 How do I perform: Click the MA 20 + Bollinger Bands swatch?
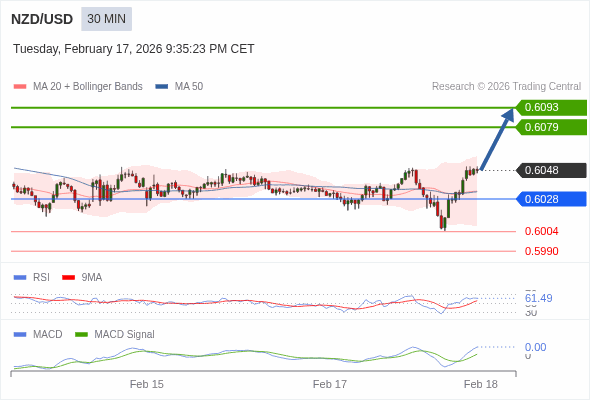tap(20, 87)
